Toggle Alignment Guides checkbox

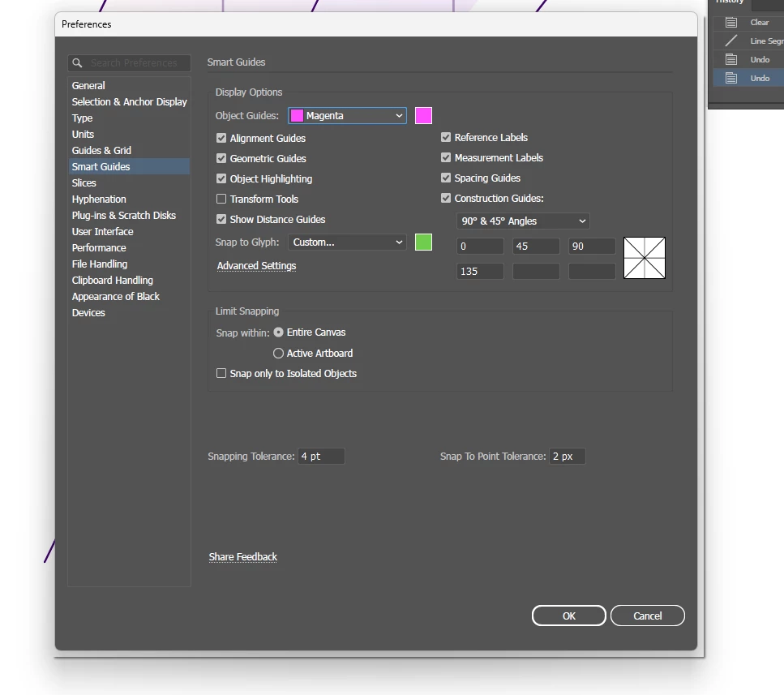(221, 138)
